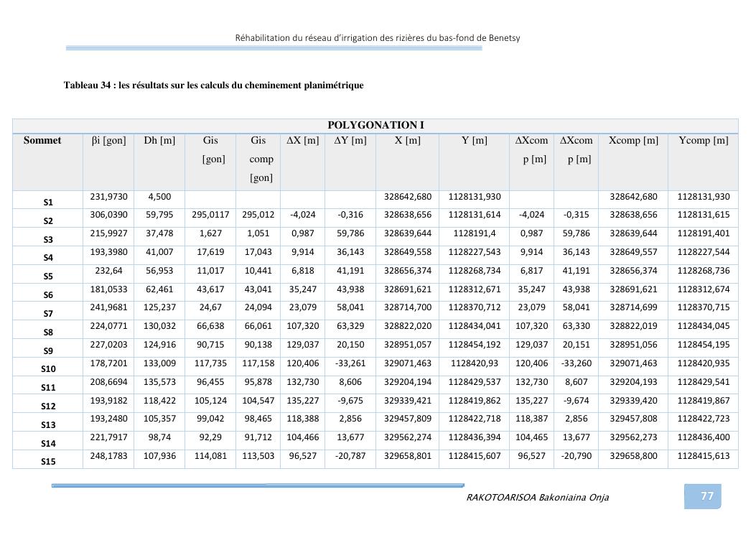Select the cell with value -20,787
Viewport: 756px width, 535px height.
click(x=350, y=456)
